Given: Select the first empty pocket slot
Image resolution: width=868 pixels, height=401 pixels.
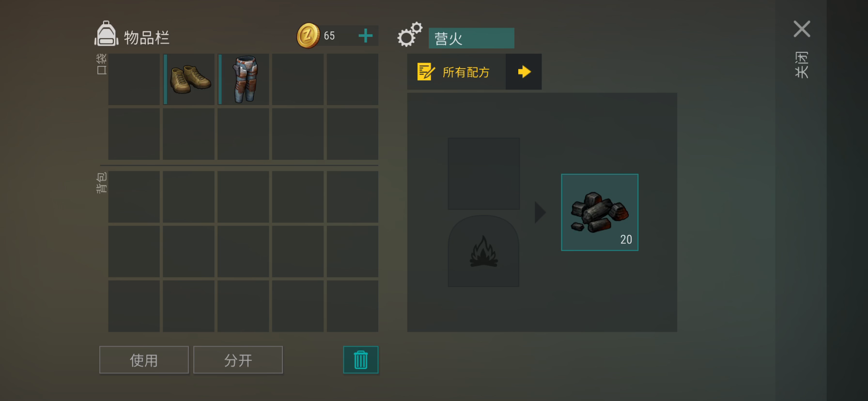Looking at the screenshot, I should tap(134, 79).
